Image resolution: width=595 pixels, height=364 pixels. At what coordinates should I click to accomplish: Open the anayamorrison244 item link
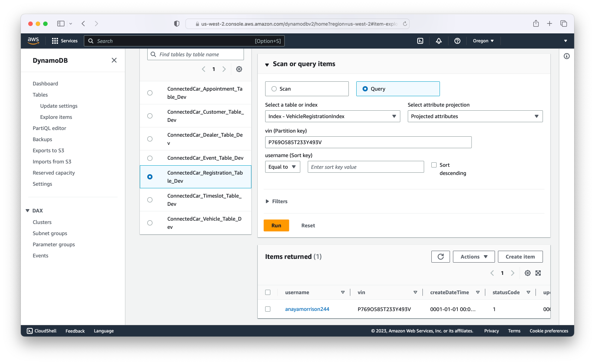pyautogui.click(x=307, y=309)
